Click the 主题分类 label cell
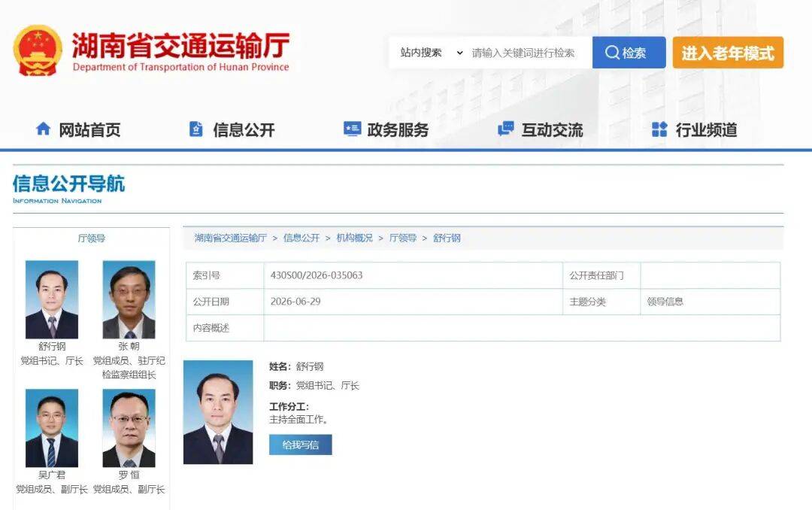The width and height of the screenshot is (812, 510). [x=601, y=302]
